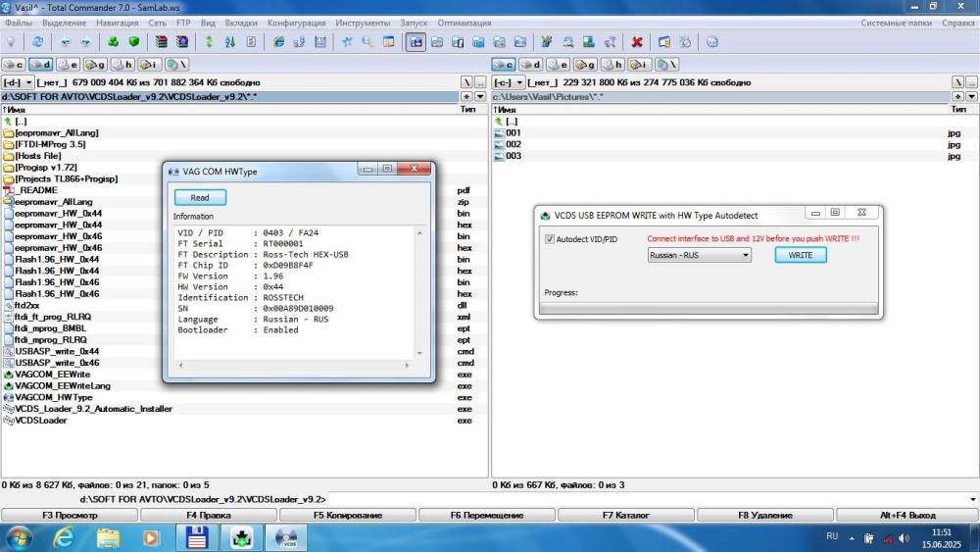Refresh the panel with the blue arrows icon
The image size is (980, 552).
[38, 42]
